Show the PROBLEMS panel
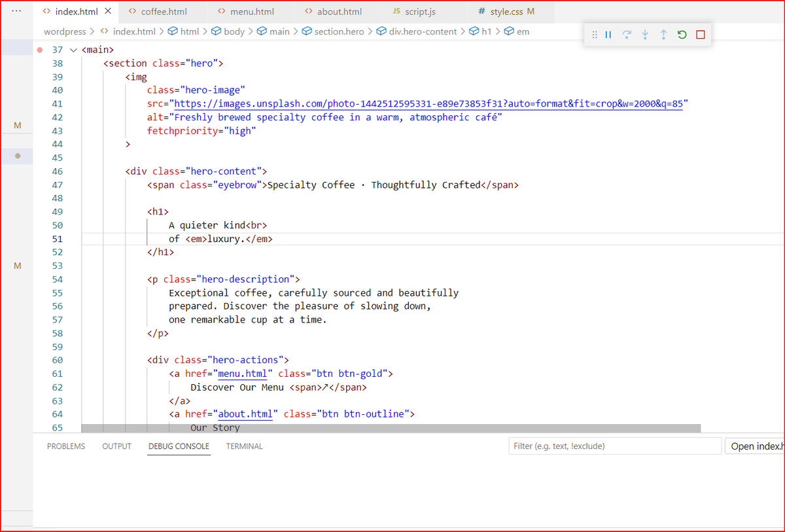This screenshot has height=532, width=785. point(66,446)
